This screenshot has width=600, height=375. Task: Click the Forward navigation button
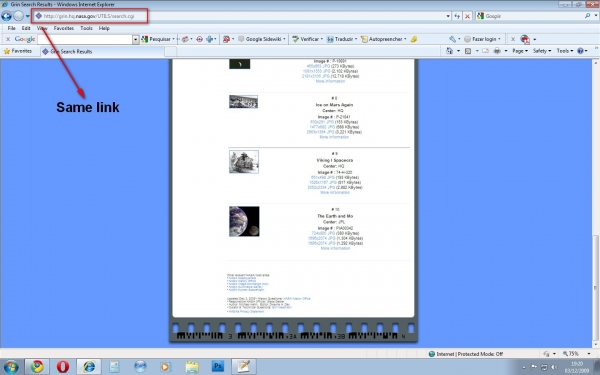point(18,16)
